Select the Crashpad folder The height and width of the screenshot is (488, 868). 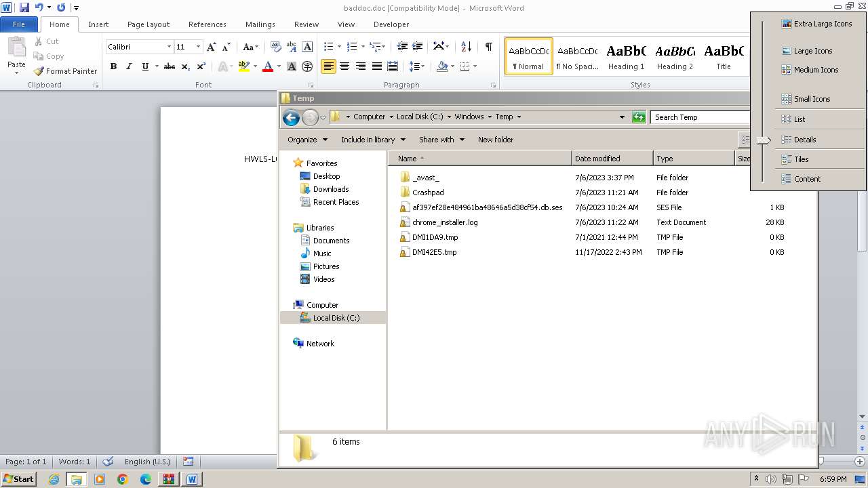pyautogui.click(x=428, y=192)
